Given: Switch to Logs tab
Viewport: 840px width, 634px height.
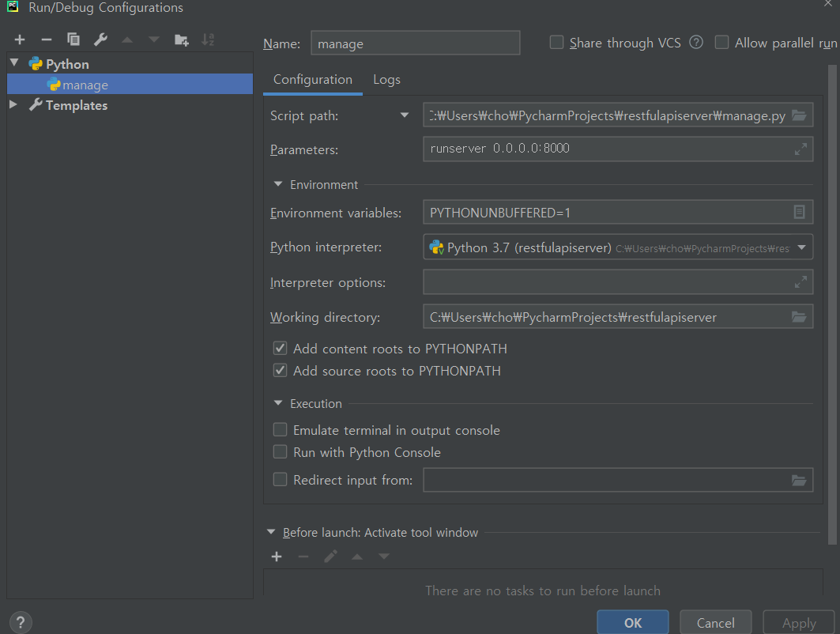Looking at the screenshot, I should (386, 79).
